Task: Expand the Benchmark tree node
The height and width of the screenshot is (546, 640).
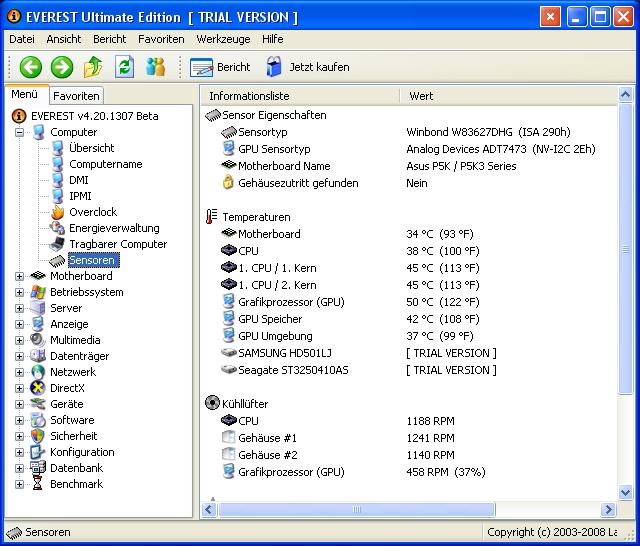Action: tap(19, 484)
